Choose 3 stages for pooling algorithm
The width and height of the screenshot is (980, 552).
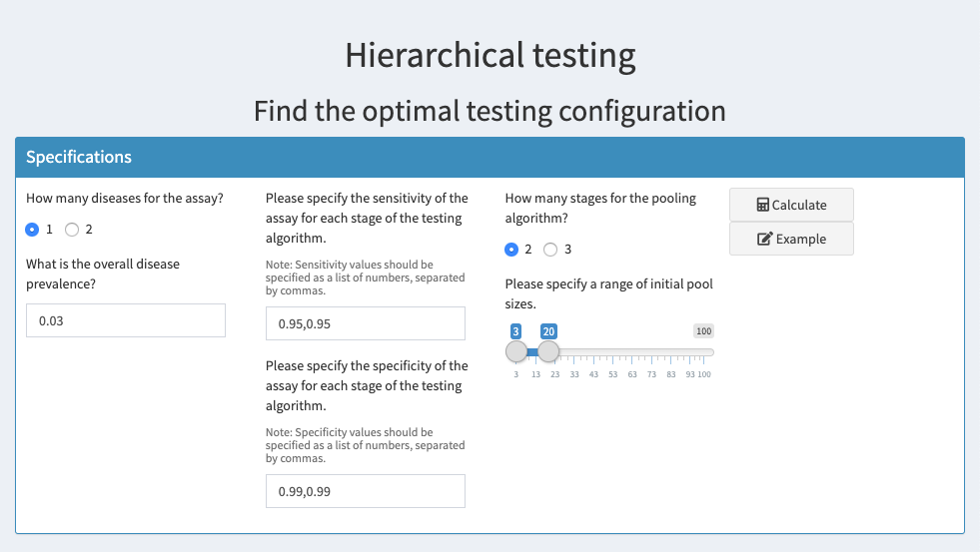(x=550, y=250)
